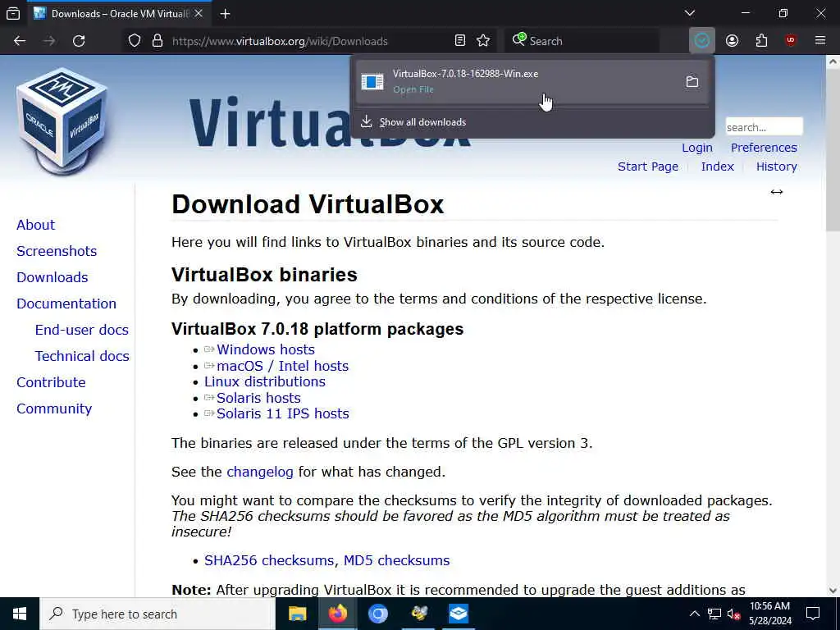Click the Windows taskbar search box

pyautogui.click(x=158, y=614)
